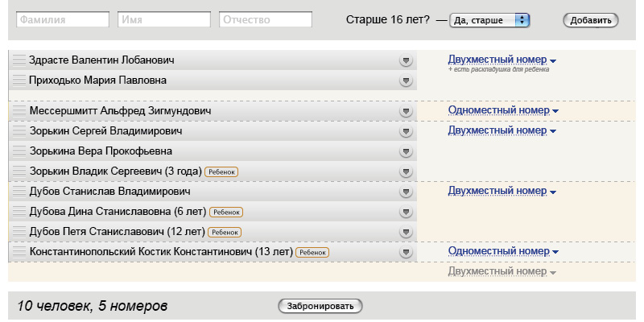
Task: Click drag handle icon for Мессершмитт Альфред Зигмундович
Action: 19,111
